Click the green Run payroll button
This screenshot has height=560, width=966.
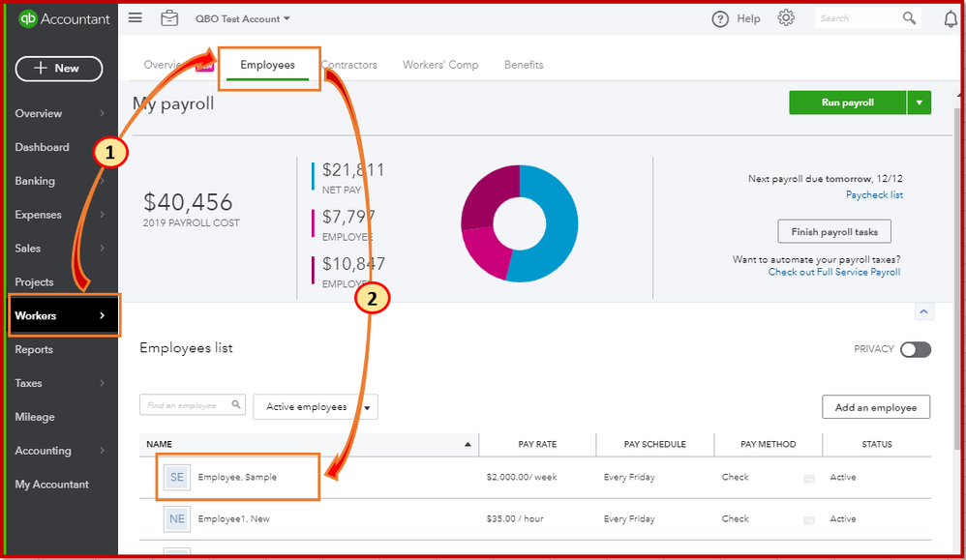848,103
